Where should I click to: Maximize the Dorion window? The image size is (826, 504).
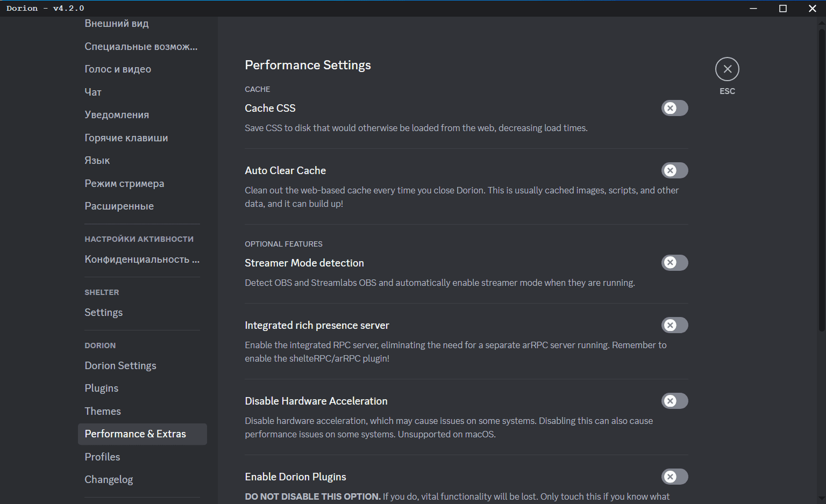tap(783, 8)
